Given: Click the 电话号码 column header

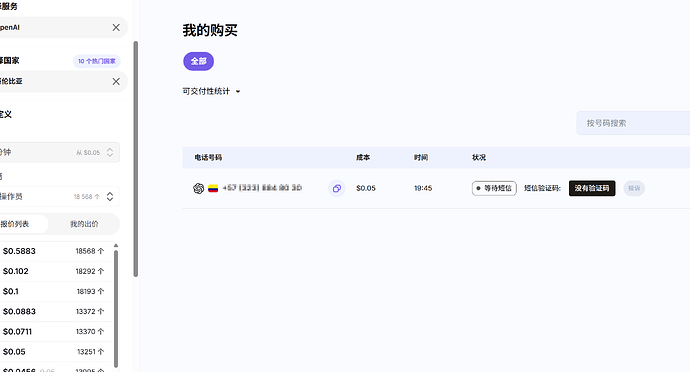Looking at the screenshot, I should click(x=208, y=158).
